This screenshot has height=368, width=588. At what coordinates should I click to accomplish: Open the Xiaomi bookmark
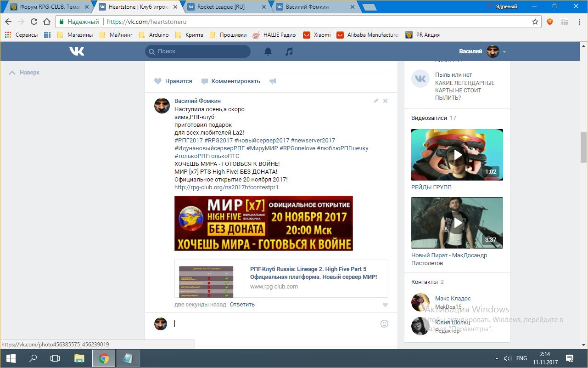317,35
